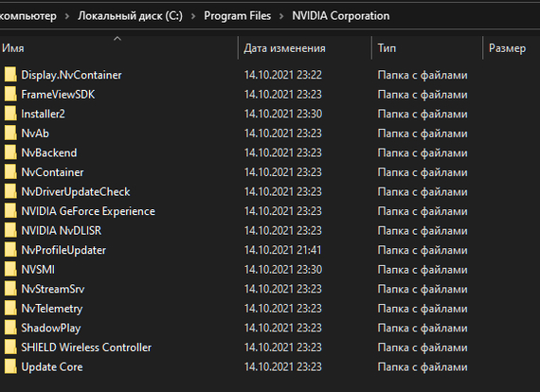The image size is (540, 392).
Task: Expand the chevron after Program Files breadcrumb
Action: click(281, 16)
